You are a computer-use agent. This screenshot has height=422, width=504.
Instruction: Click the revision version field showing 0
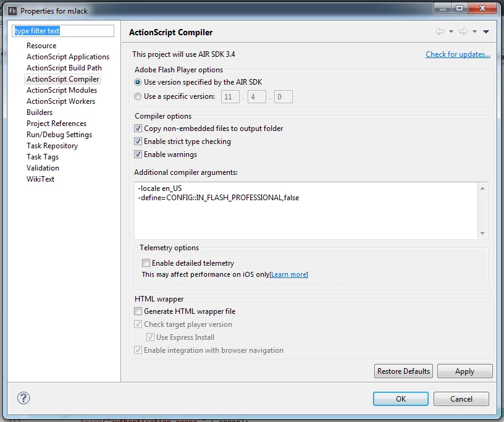[x=283, y=97]
